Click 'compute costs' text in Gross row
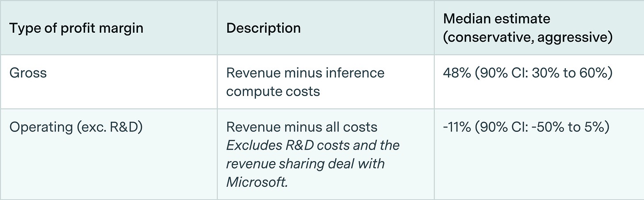The height and width of the screenshot is (200, 644). click(273, 92)
